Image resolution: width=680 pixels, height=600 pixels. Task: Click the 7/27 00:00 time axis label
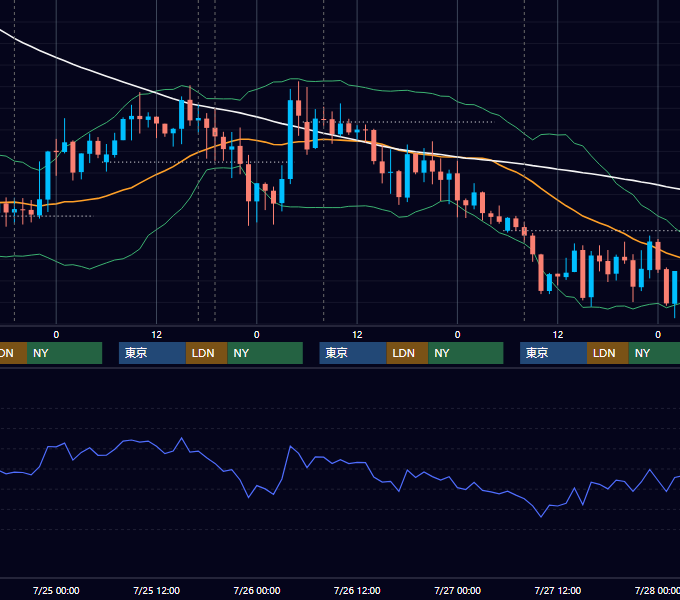(x=458, y=590)
